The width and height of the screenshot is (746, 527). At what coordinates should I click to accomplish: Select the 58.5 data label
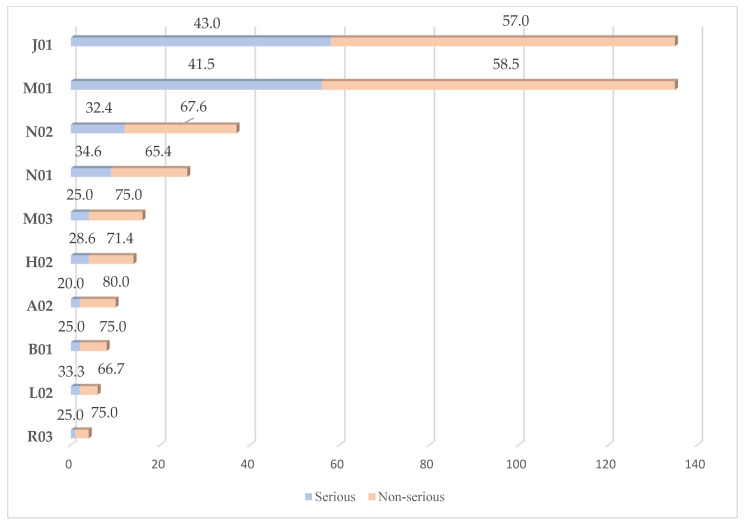click(x=506, y=64)
